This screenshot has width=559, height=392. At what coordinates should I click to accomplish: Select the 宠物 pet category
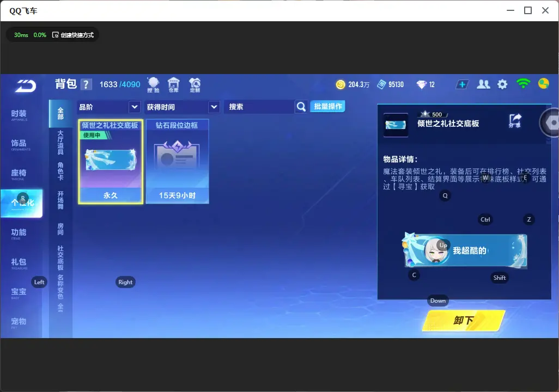(x=19, y=322)
